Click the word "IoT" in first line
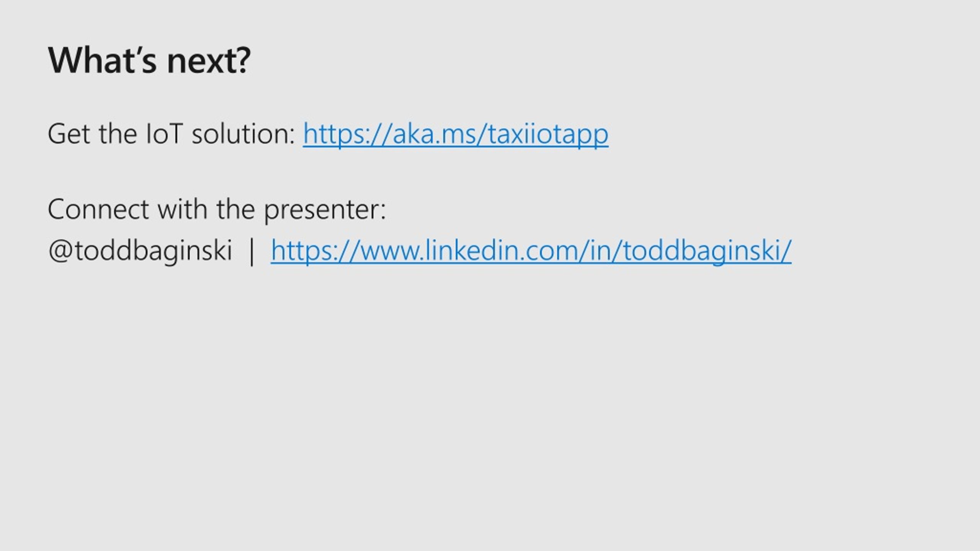The width and height of the screenshot is (980, 551). click(164, 134)
